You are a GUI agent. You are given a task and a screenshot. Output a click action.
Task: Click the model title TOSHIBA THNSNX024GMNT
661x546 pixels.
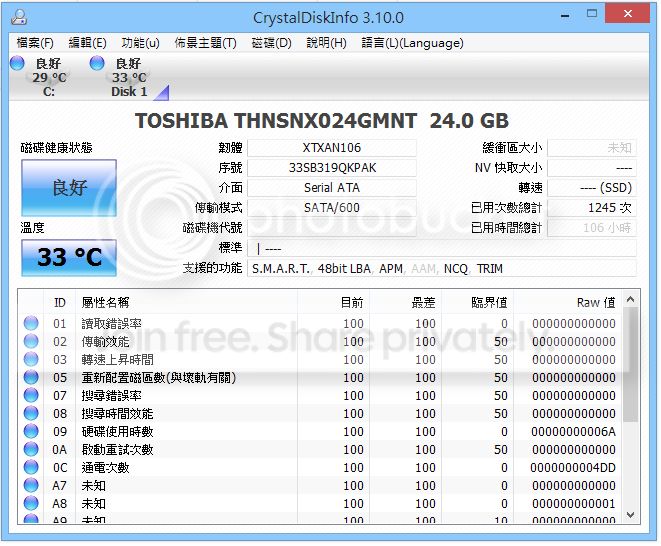(276, 121)
